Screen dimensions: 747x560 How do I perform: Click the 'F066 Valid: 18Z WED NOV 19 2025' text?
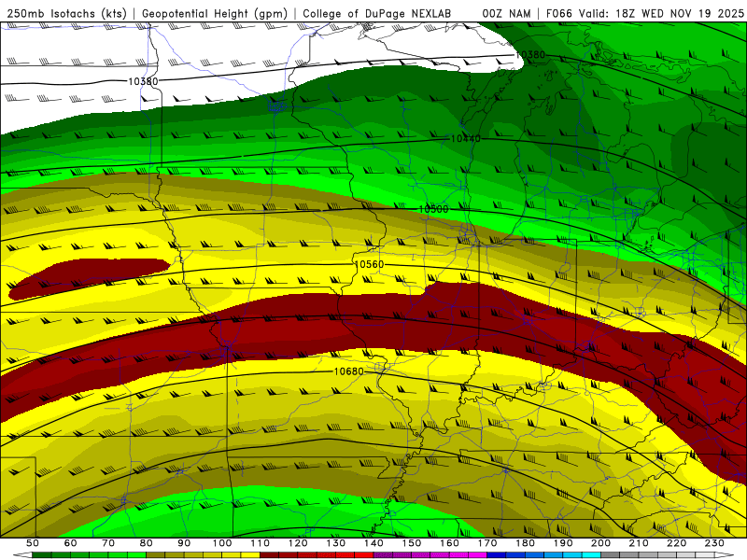point(644,14)
